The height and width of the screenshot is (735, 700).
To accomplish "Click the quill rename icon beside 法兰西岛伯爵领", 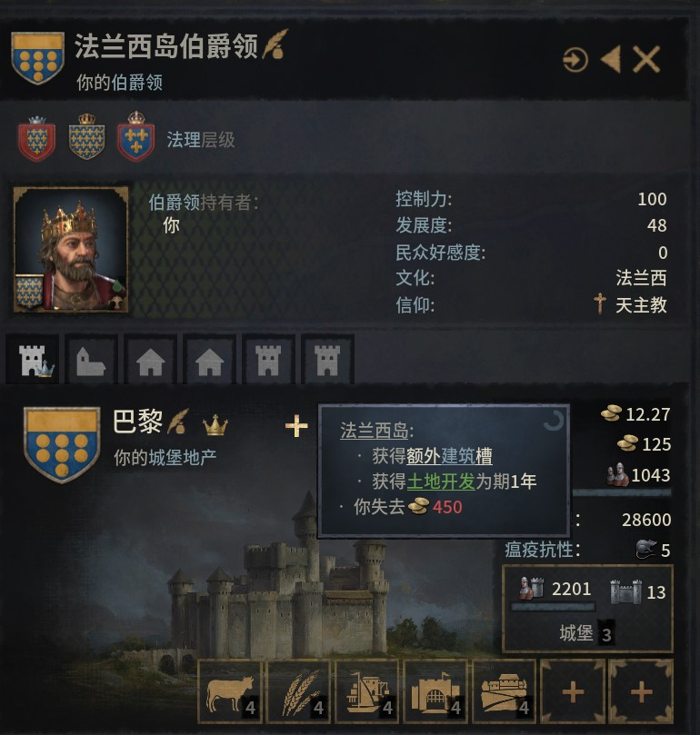I will [x=275, y=45].
